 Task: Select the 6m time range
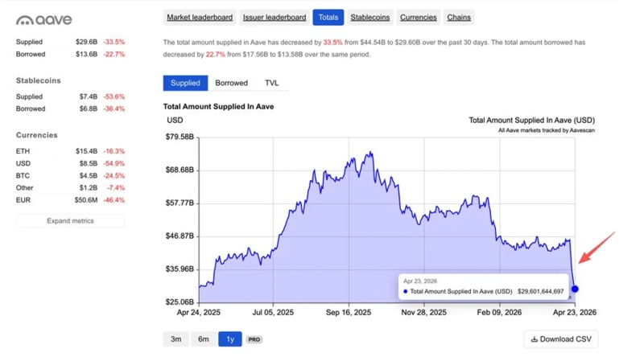[x=203, y=339]
